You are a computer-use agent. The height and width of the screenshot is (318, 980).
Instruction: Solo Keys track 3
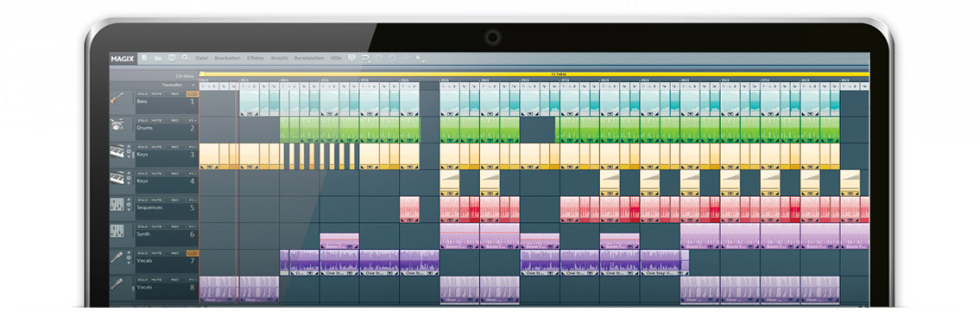(143, 147)
